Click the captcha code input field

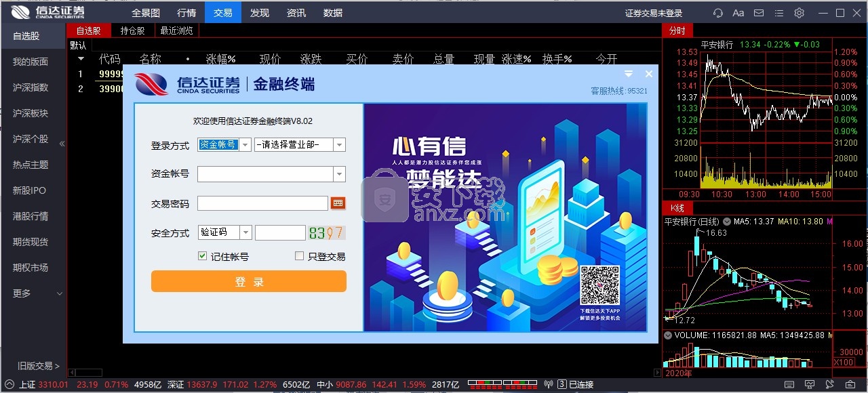(280, 233)
